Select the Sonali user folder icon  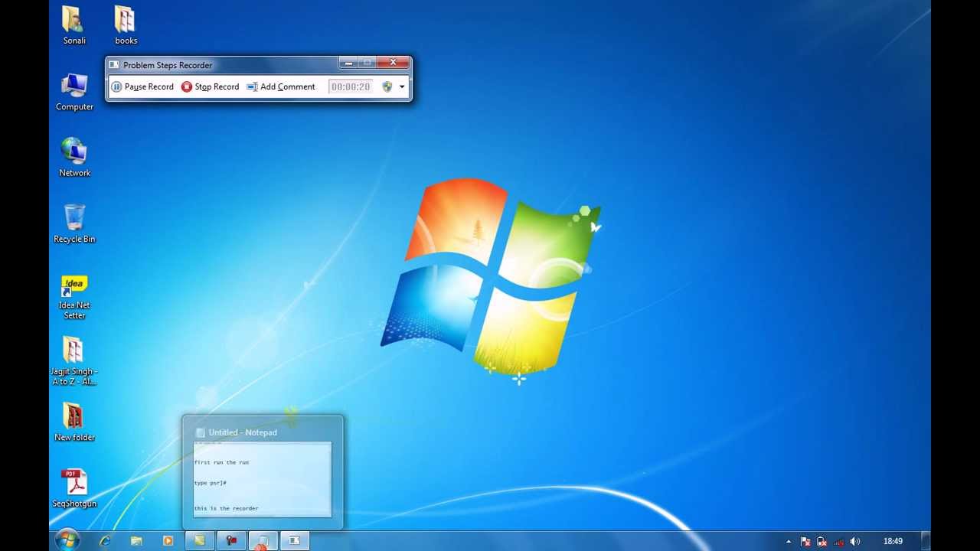(x=74, y=25)
